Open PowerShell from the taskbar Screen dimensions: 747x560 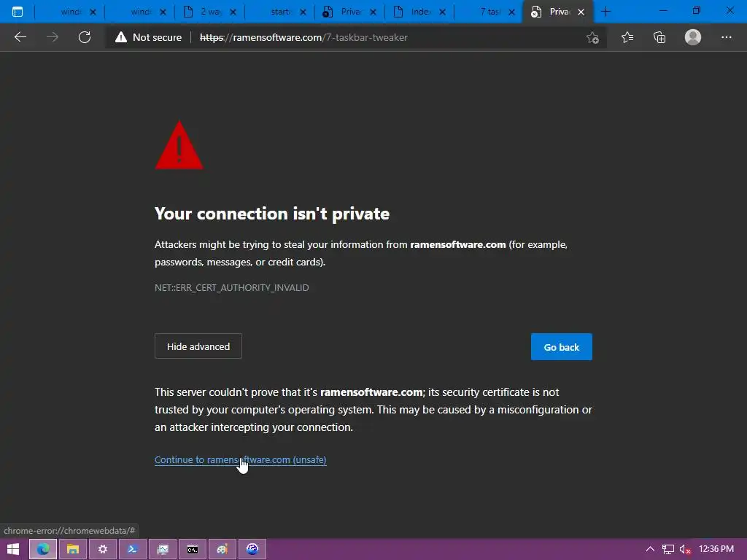133,549
